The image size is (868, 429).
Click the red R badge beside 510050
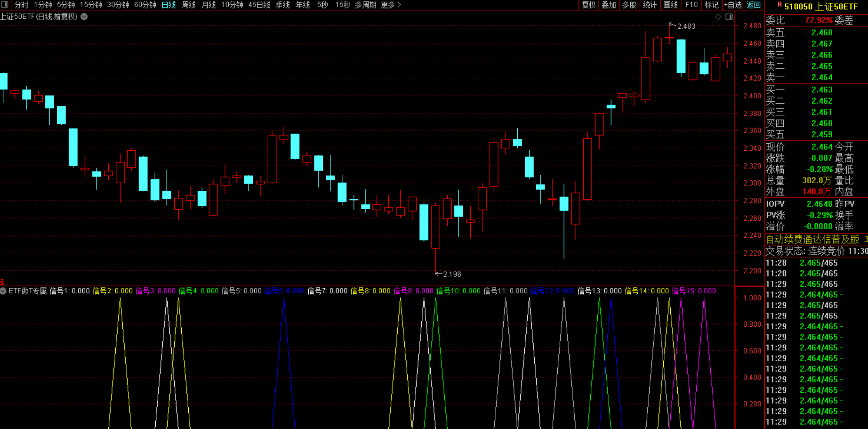[x=780, y=5]
